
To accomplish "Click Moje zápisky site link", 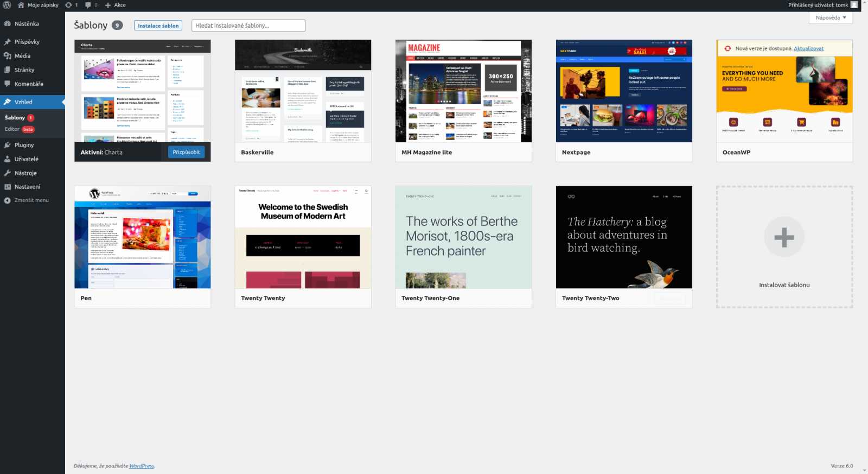I will pyautogui.click(x=43, y=5).
